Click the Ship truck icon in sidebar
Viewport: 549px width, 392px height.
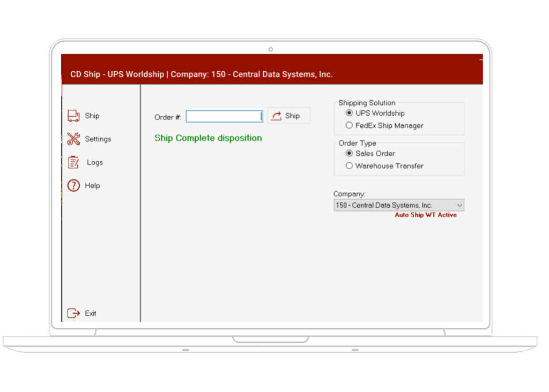click(73, 116)
